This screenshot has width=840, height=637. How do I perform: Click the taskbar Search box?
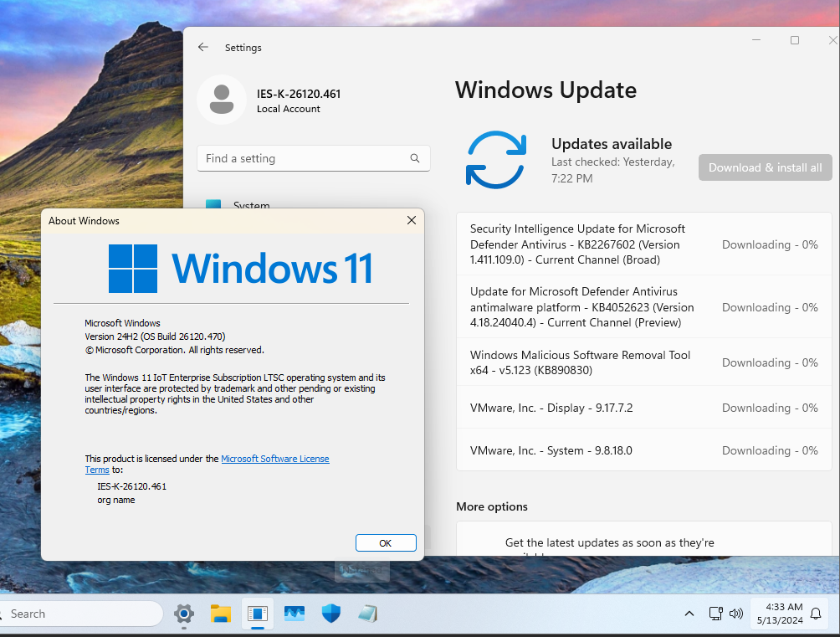click(80, 614)
